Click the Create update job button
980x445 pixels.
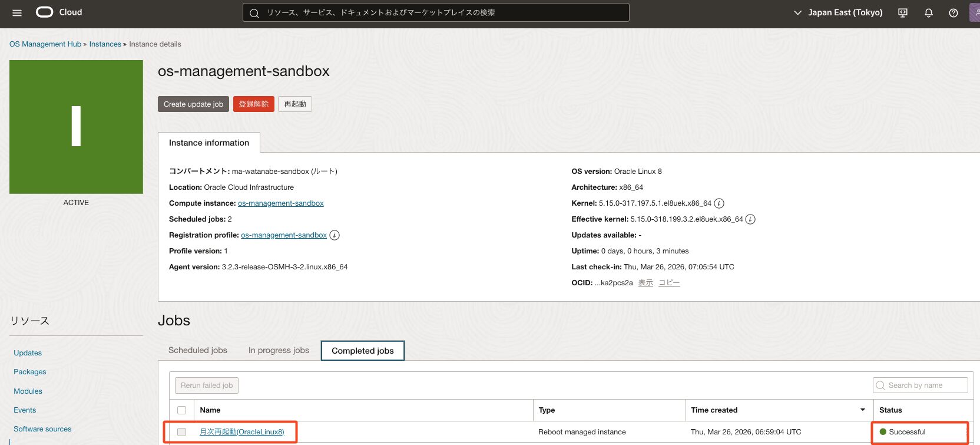click(x=193, y=104)
